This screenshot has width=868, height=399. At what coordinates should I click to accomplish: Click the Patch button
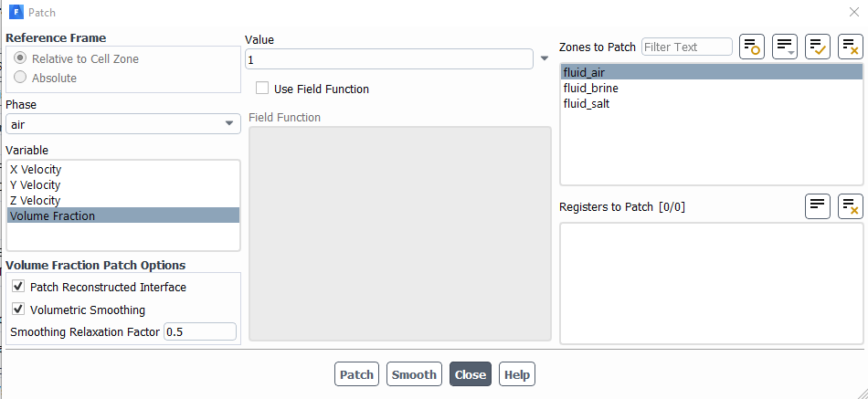tap(356, 374)
